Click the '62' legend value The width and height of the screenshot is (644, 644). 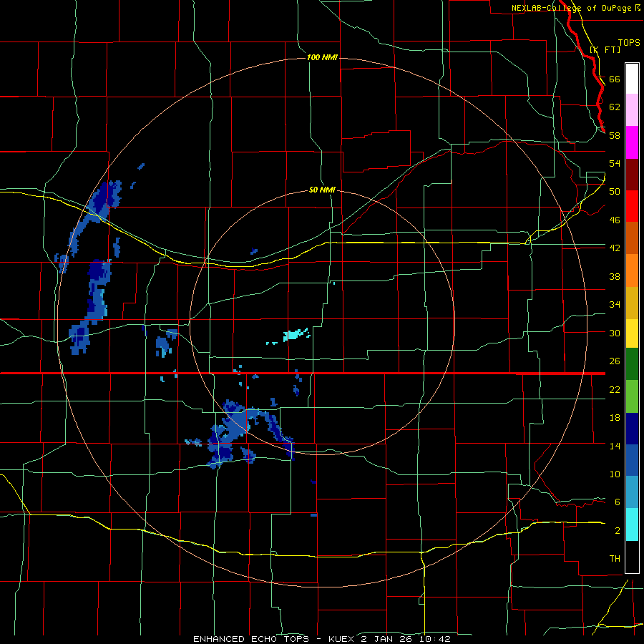(615, 107)
